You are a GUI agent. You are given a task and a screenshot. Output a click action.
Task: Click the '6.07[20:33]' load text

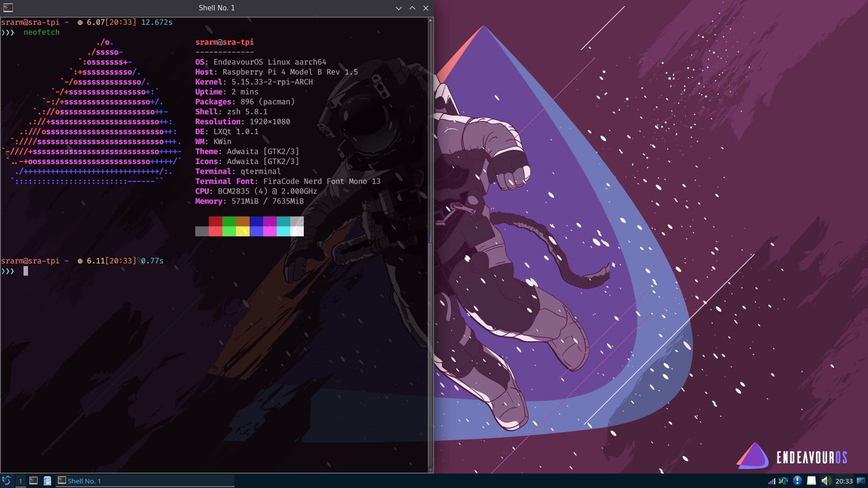coord(112,22)
